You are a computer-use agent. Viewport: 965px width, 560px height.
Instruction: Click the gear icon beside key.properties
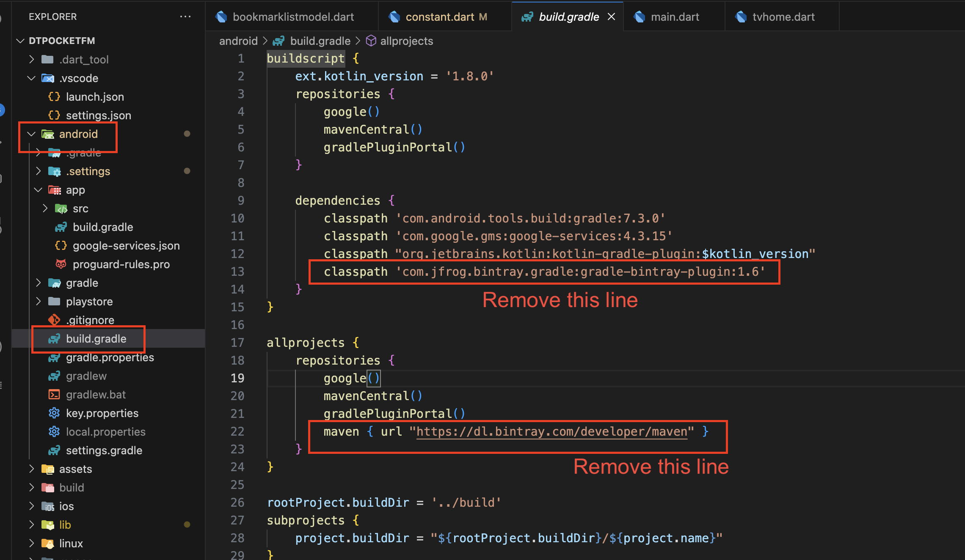pos(54,413)
